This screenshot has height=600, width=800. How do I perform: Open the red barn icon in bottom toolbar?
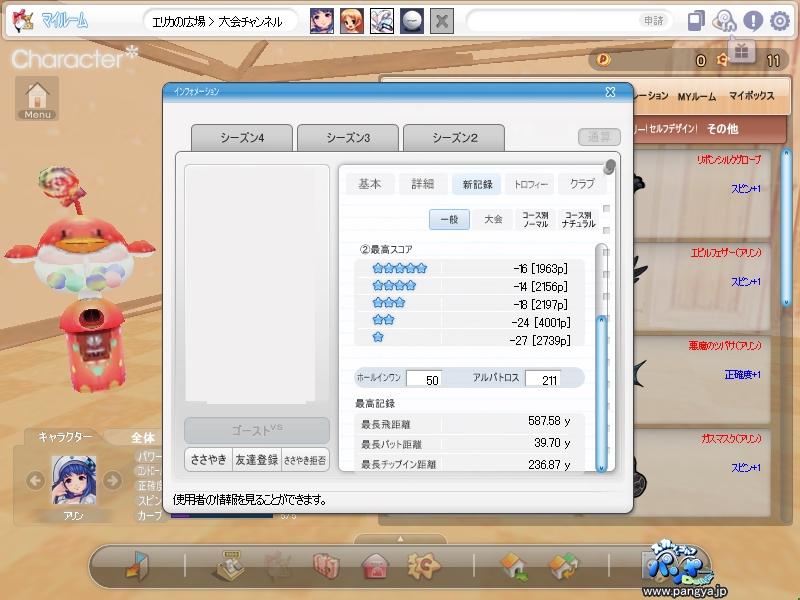[x=375, y=567]
